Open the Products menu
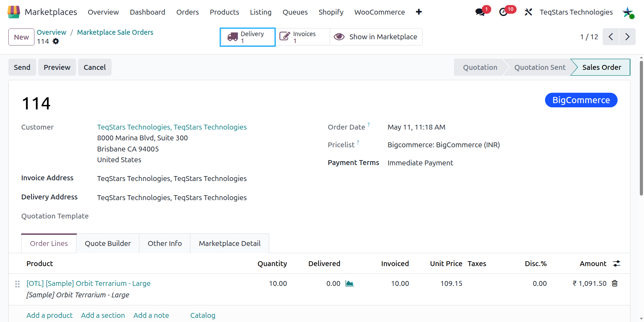This screenshot has height=322, width=644. (x=224, y=12)
